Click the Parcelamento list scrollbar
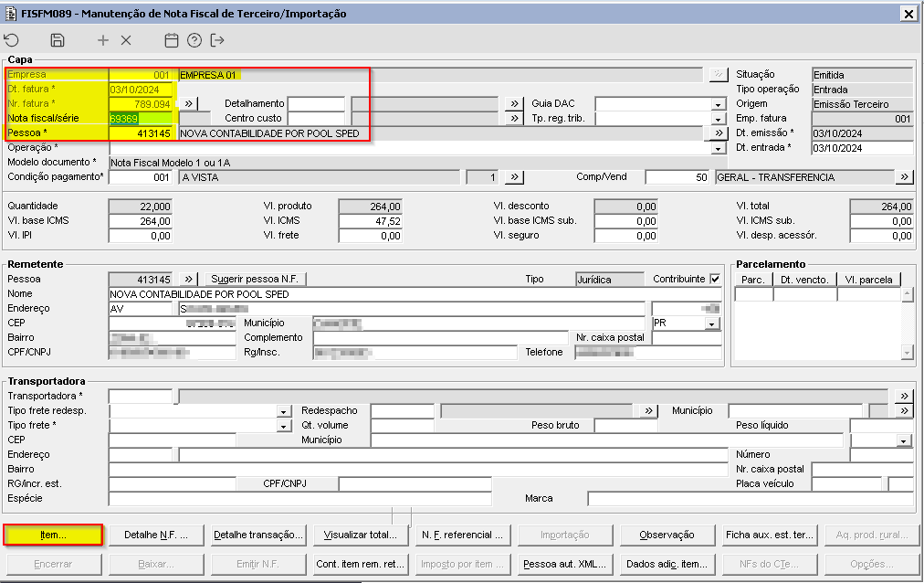 [907, 323]
